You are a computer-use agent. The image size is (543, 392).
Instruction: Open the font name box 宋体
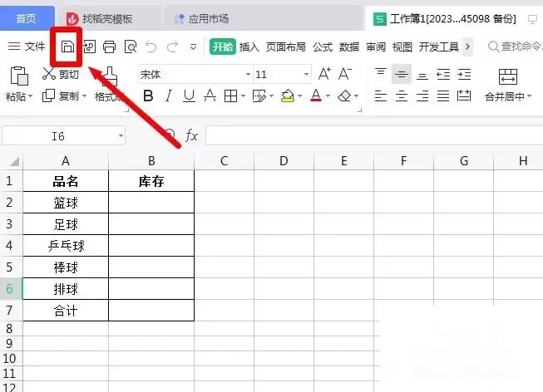(x=195, y=74)
